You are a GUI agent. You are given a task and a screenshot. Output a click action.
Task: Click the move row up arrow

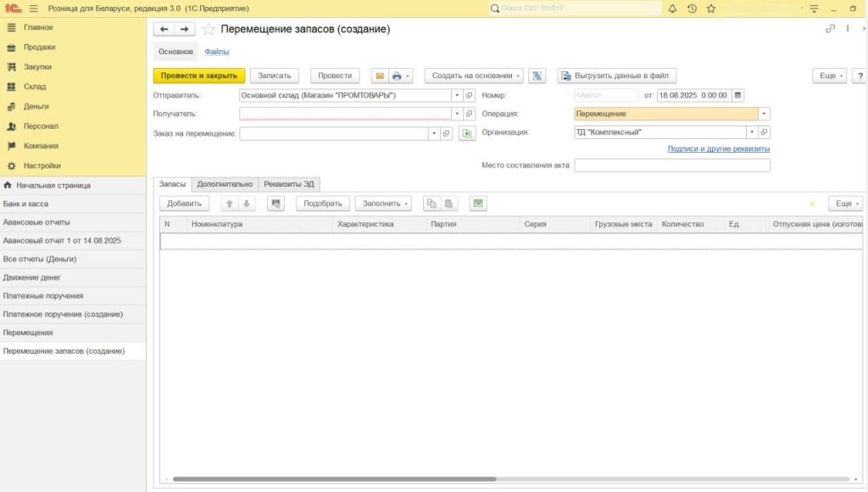point(229,204)
